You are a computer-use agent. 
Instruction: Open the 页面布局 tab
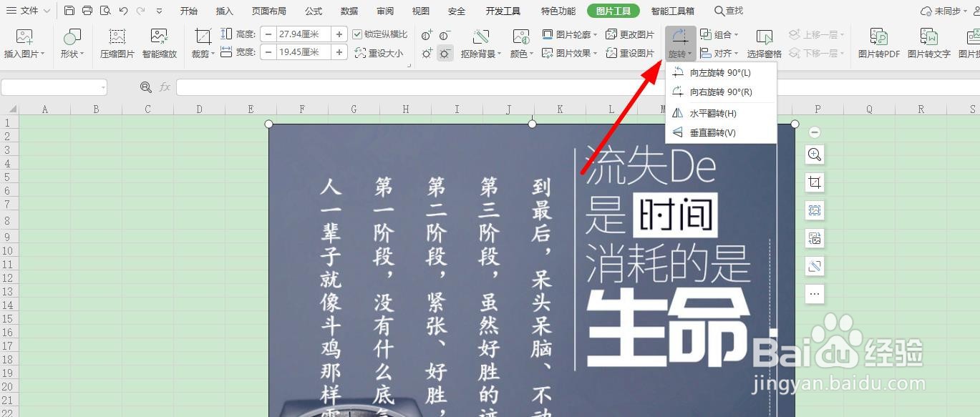[269, 11]
